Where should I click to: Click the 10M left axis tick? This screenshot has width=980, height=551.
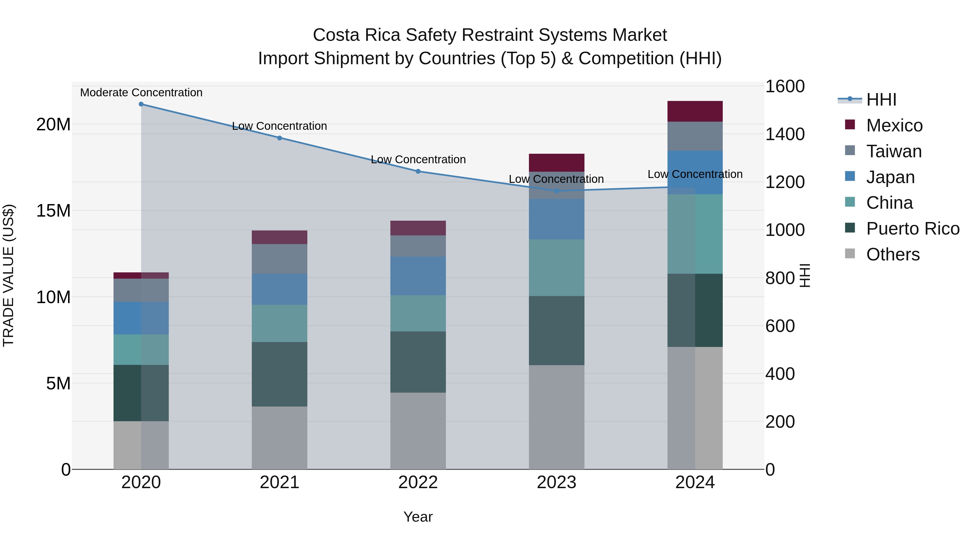pyautogui.click(x=53, y=297)
